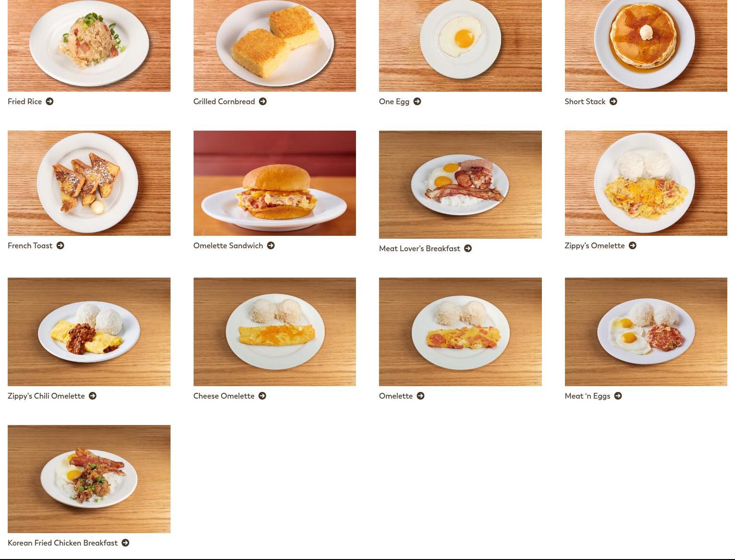Click the arrow icon next to French Toast
This screenshot has height=560, width=735.
(60, 245)
